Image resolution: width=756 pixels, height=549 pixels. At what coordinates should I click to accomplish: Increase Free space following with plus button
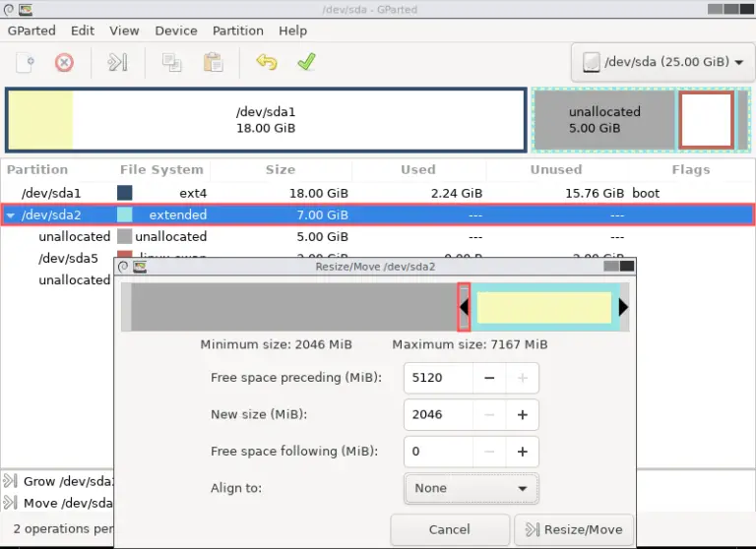(523, 452)
